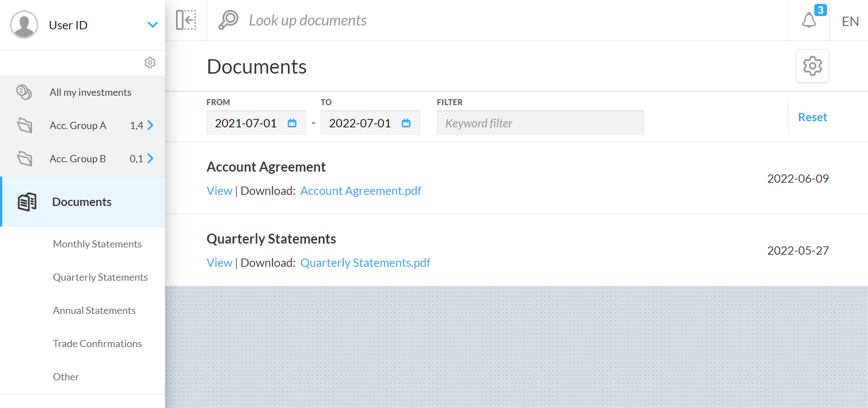Viewport: 868px width, 408px height.
Task: Select Annual Statements in the sidebar
Action: click(94, 311)
